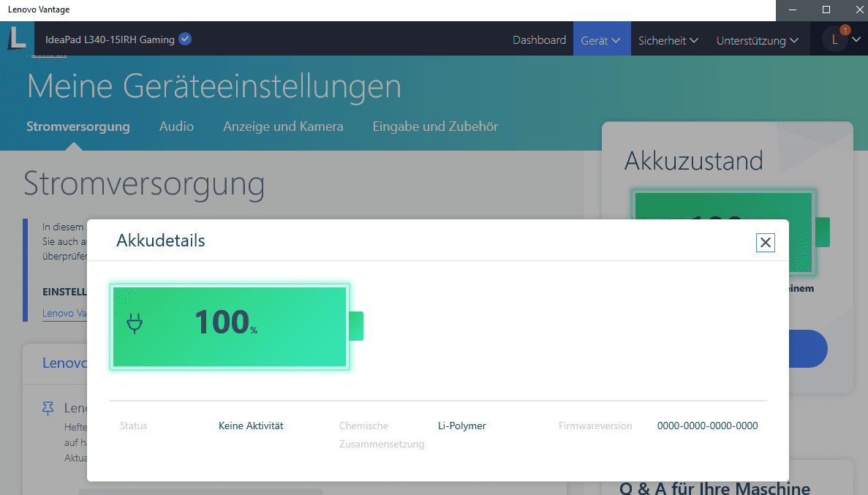Expand the Sicherheit dropdown menu
The height and width of the screenshot is (495, 868).
[x=668, y=40]
